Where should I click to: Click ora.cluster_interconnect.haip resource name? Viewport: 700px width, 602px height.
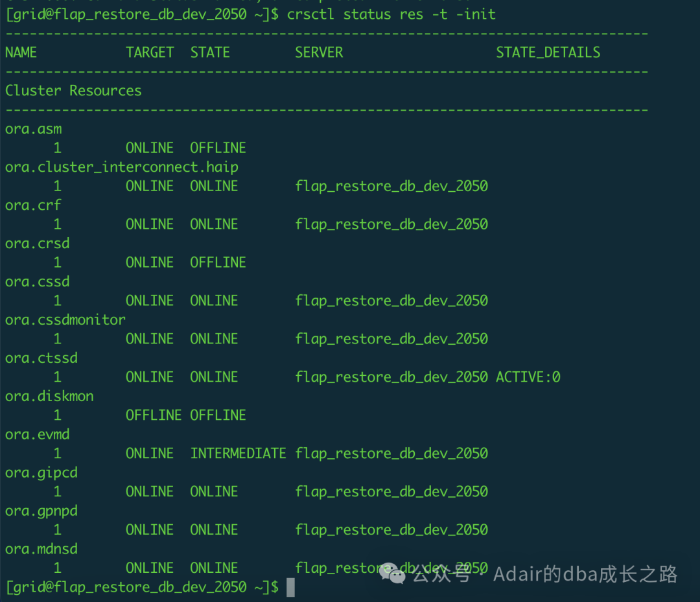click(122, 167)
